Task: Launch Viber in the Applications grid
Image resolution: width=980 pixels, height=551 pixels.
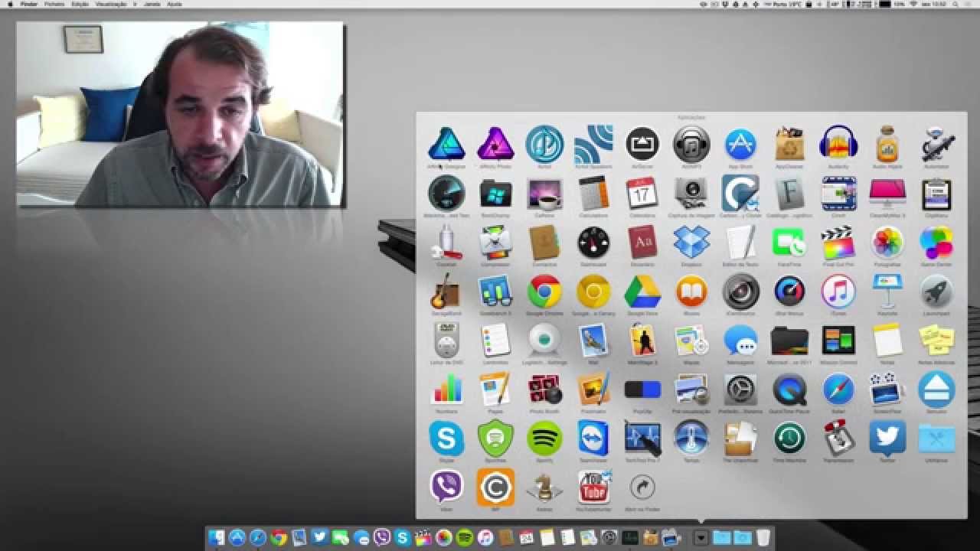Action: tap(446, 487)
